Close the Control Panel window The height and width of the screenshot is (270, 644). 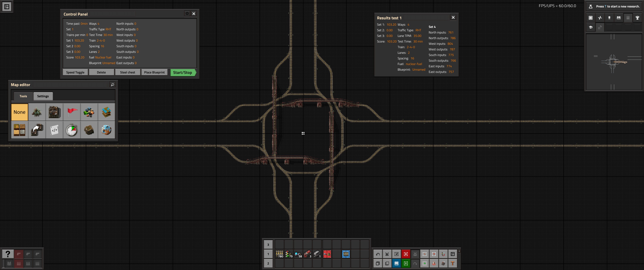194,13
